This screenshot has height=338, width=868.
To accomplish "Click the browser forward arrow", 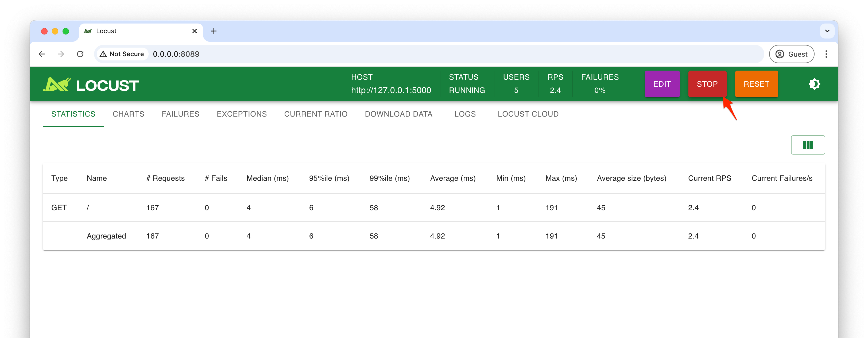I will (x=61, y=54).
